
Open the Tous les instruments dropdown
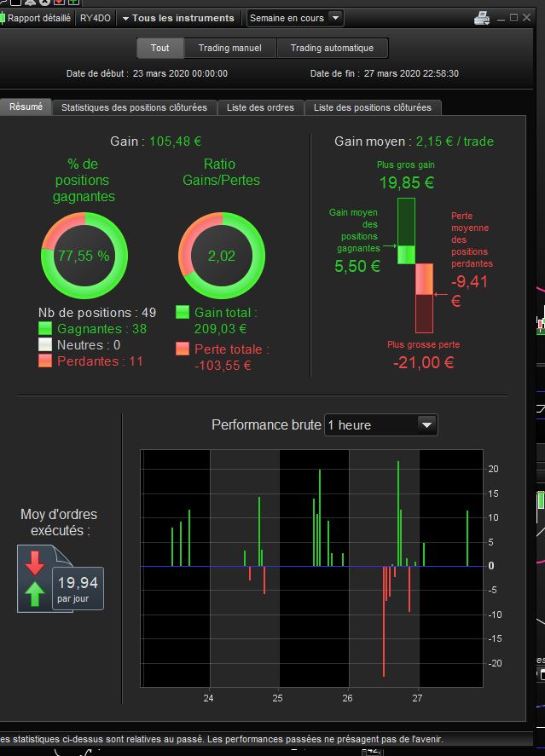click(x=178, y=18)
